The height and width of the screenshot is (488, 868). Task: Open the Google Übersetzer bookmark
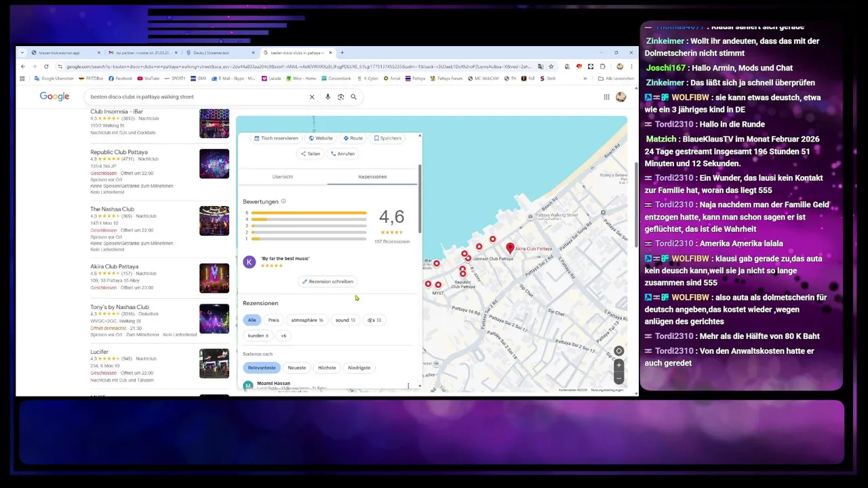pos(54,79)
